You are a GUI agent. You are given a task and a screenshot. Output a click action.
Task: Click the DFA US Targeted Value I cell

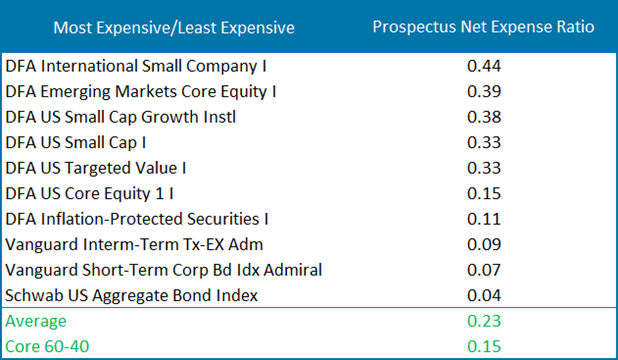(95, 168)
